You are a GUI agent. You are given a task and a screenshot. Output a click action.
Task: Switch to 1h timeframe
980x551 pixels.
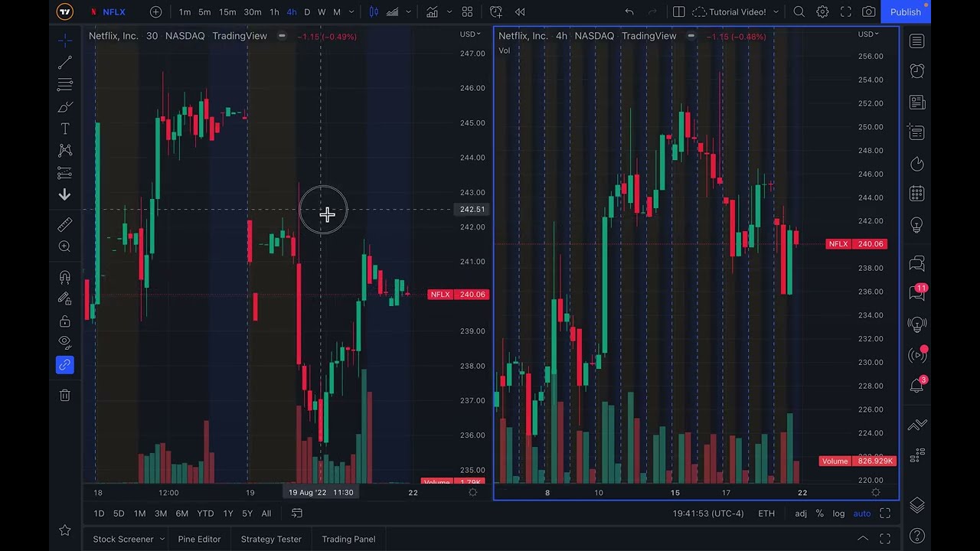(274, 11)
